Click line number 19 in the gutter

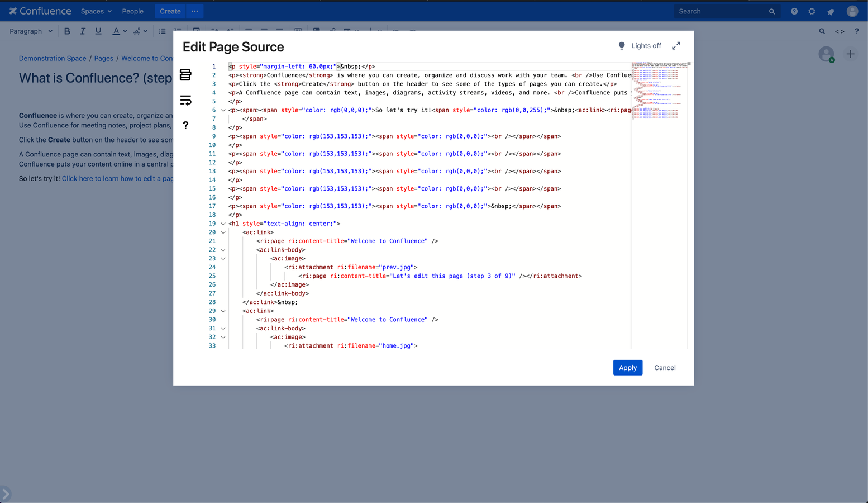(x=212, y=224)
